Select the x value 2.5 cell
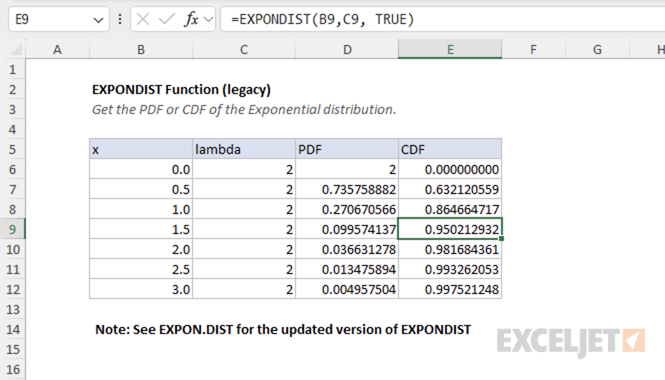The width and height of the screenshot is (665, 380). [x=141, y=269]
